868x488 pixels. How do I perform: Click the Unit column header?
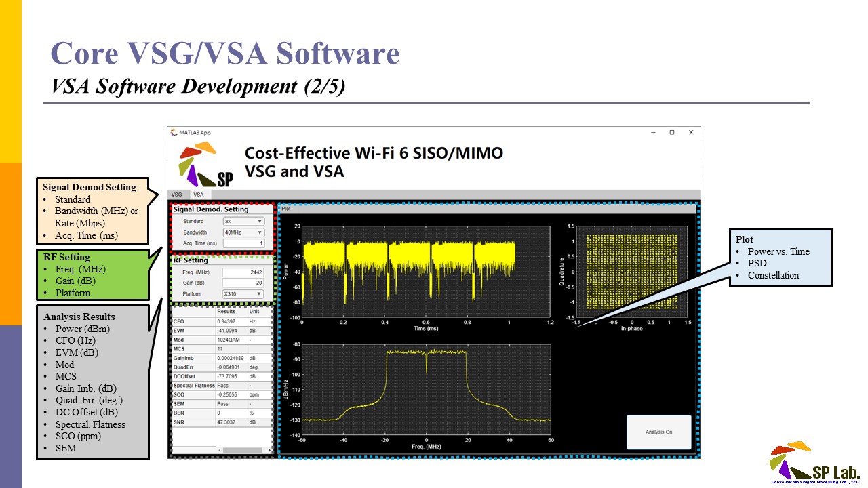pos(260,312)
